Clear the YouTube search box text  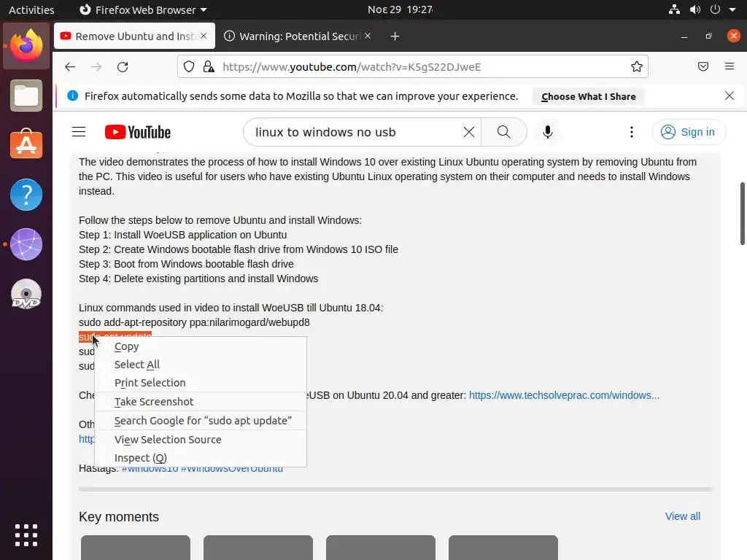point(469,132)
